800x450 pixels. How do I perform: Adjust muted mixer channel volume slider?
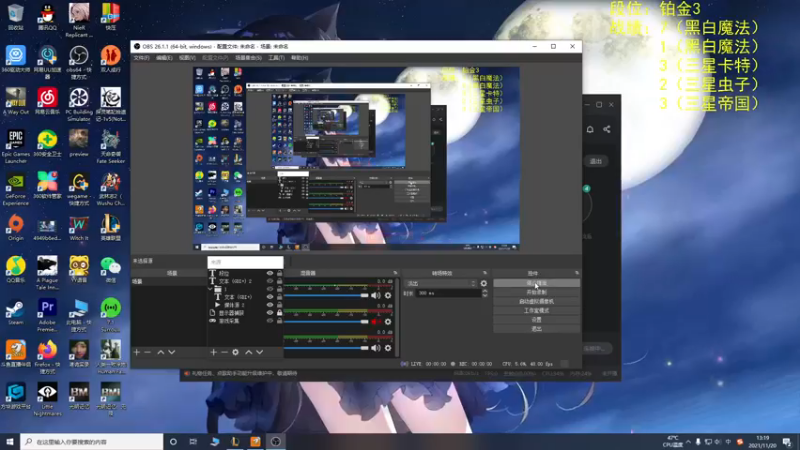point(326,322)
